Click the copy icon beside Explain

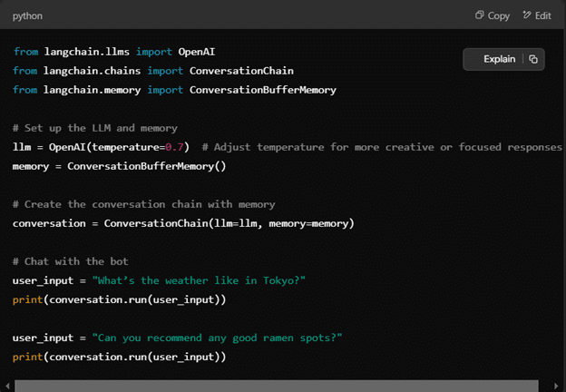click(533, 59)
